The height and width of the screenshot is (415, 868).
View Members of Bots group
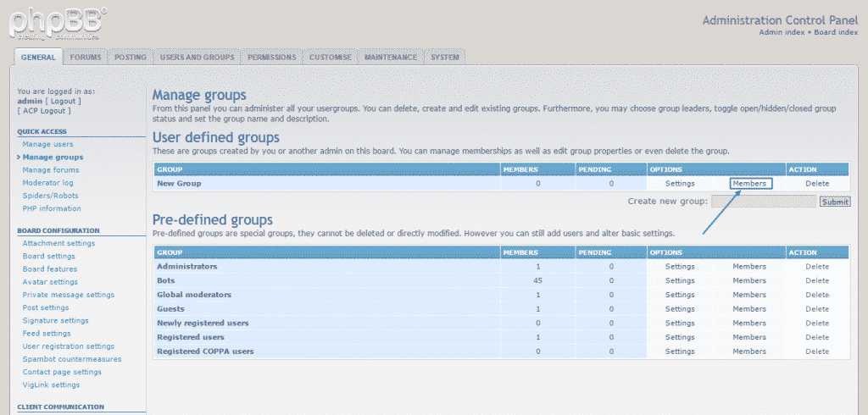click(749, 280)
